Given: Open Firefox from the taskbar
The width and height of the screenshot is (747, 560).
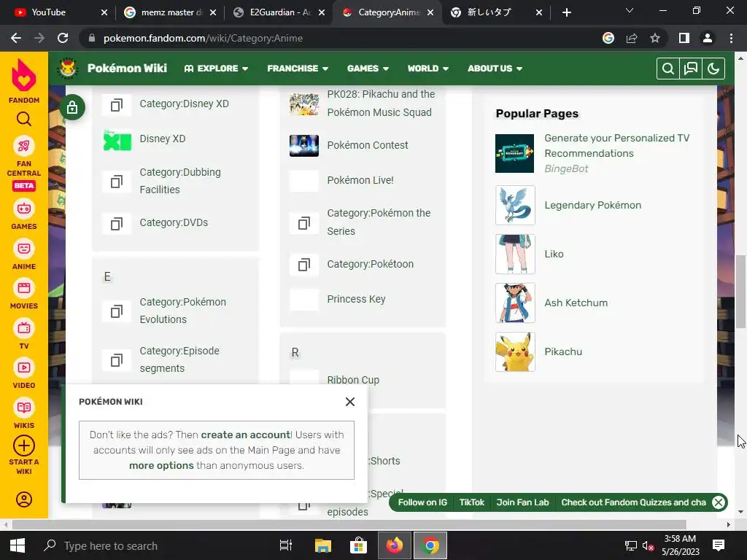Looking at the screenshot, I should [395, 545].
